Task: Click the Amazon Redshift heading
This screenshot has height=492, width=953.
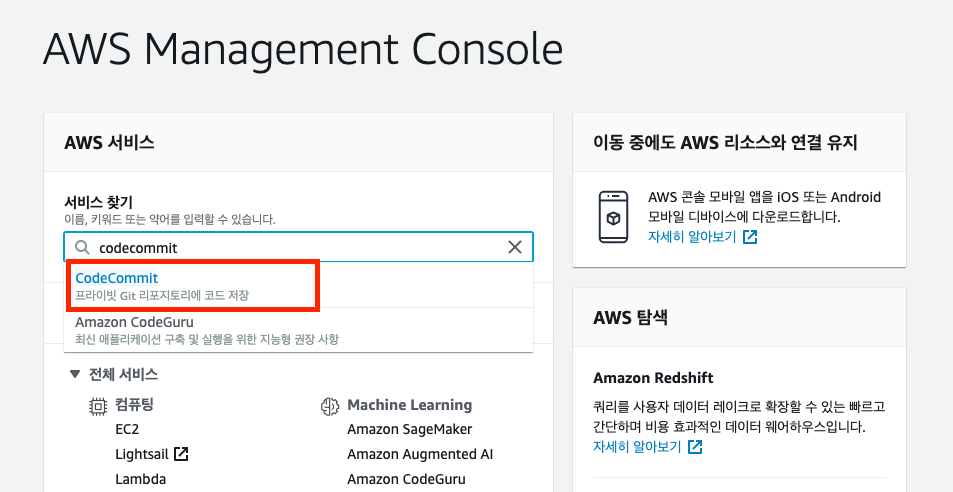Action: (653, 378)
